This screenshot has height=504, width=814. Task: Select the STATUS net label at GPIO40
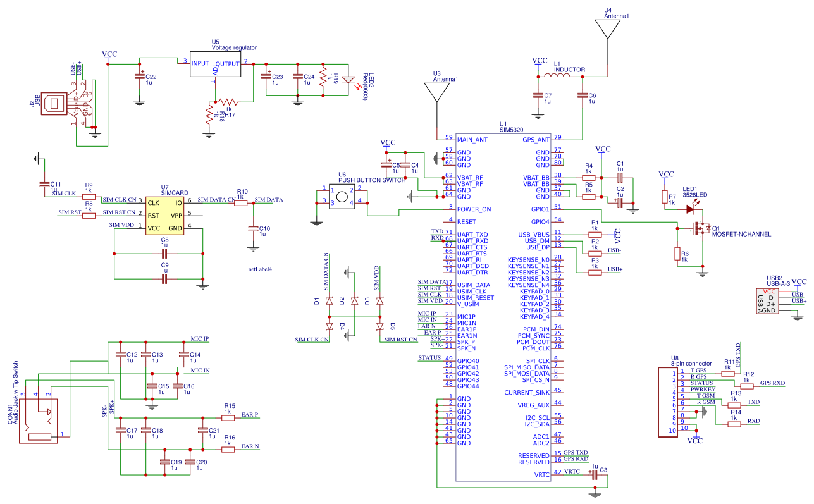429,359
